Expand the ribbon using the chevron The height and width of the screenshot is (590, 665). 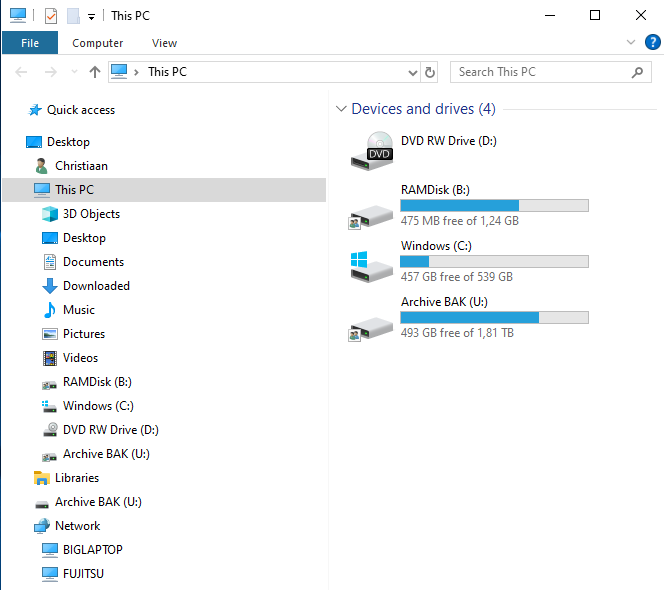click(630, 43)
